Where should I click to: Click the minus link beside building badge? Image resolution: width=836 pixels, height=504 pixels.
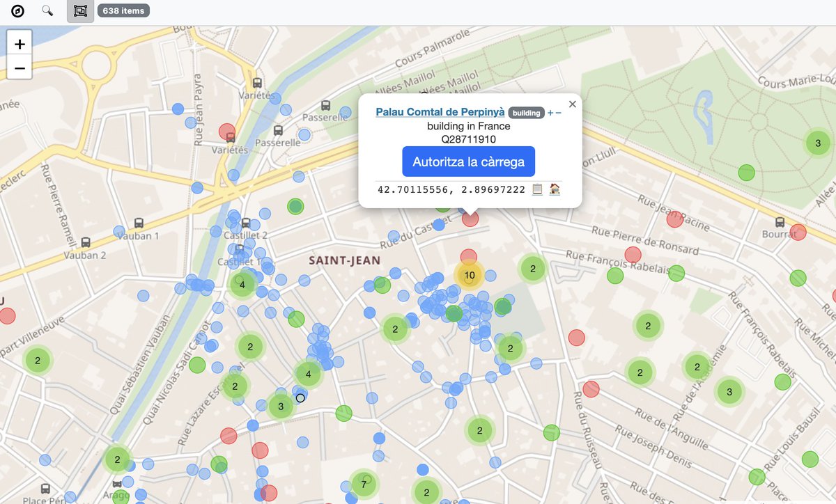coord(558,113)
